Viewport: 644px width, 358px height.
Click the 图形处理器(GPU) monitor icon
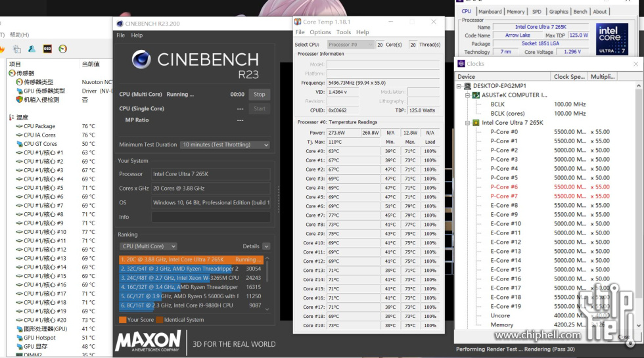pyautogui.click(x=19, y=329)
